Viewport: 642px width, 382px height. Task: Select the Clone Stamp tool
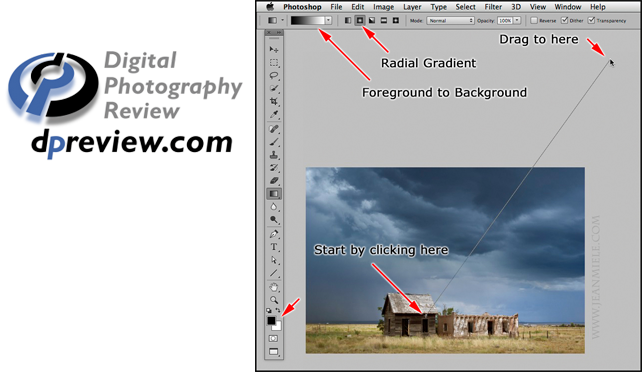274,155
